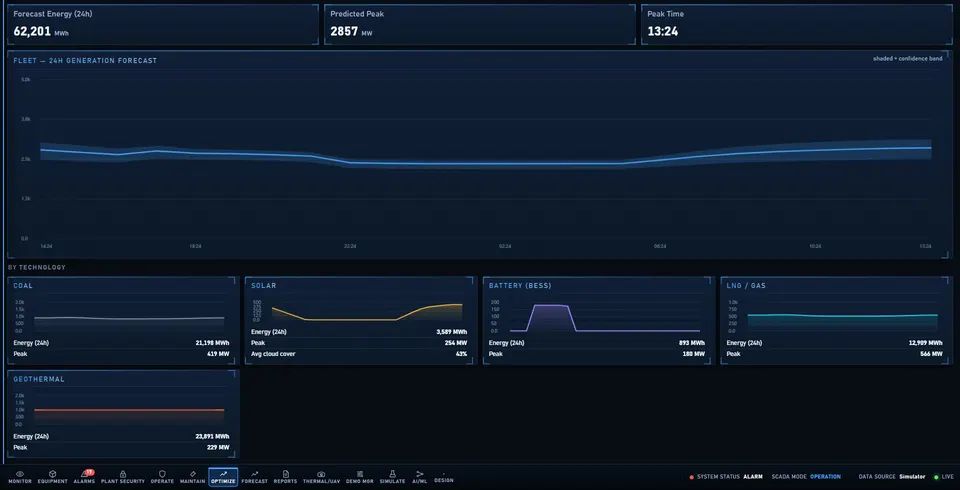The height and width of the screenshot is (490, 960).
Task: Click the shaded confidence band legend text
Action: [x=908, y=59]
